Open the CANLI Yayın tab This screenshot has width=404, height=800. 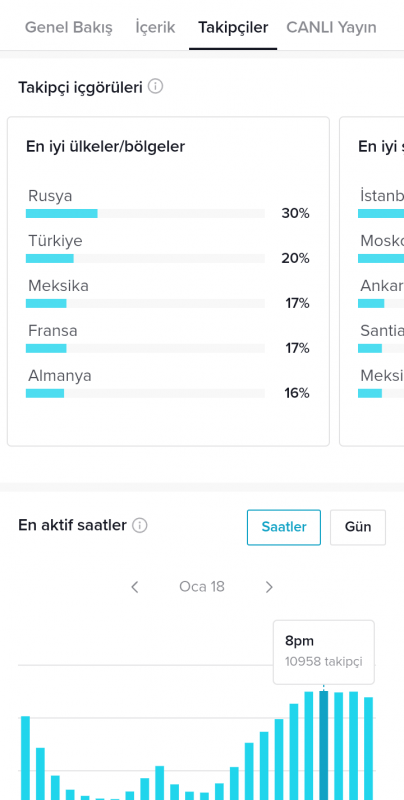[x=332, y=27]
